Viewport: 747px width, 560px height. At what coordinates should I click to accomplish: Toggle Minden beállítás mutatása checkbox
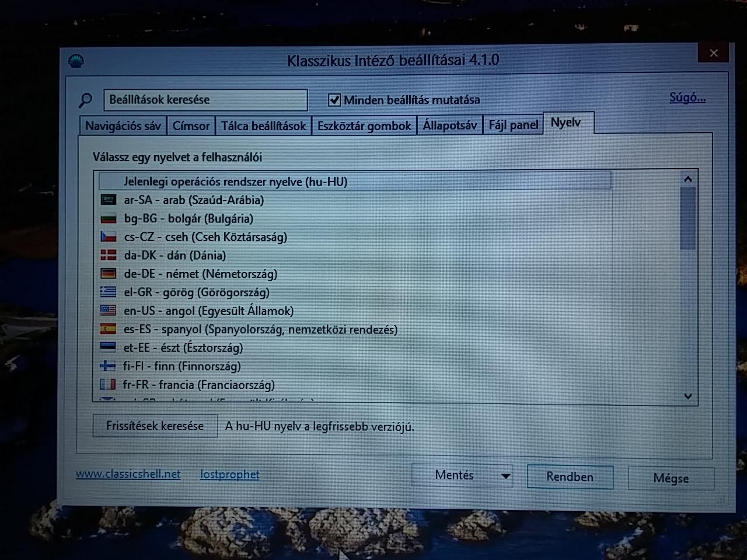(334, 100)
